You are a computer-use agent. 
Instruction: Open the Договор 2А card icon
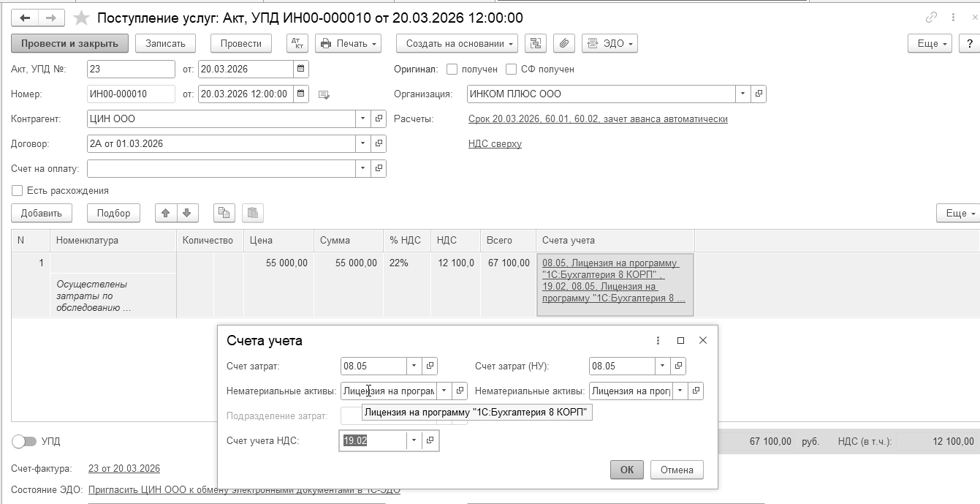point(379,144)
